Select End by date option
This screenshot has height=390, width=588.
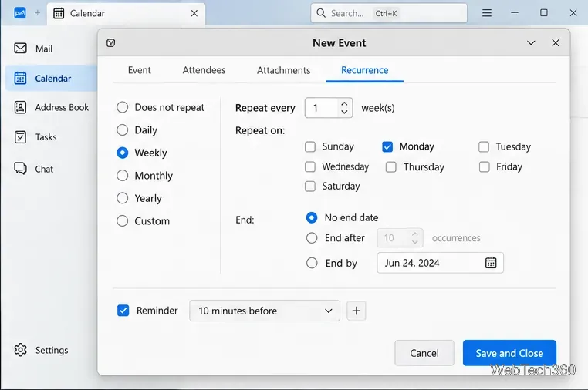tap(312, 263)
